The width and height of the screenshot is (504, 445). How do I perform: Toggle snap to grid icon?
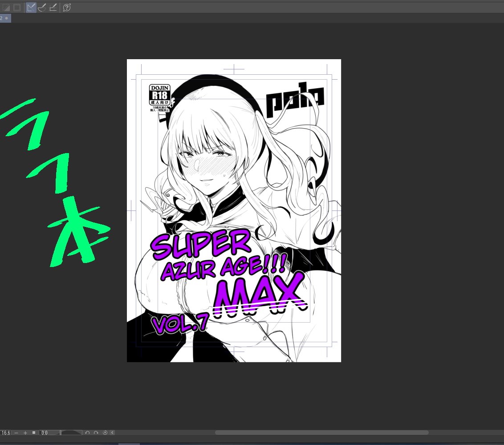click(53, 8)
